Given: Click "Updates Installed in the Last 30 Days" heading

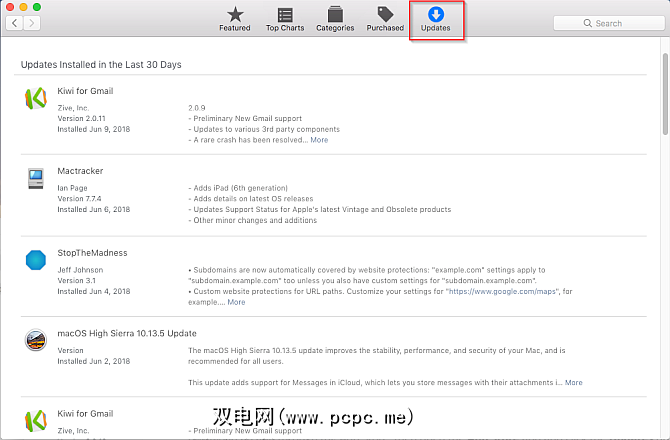Looking at the screenshot, I should (x=101, y=65).
